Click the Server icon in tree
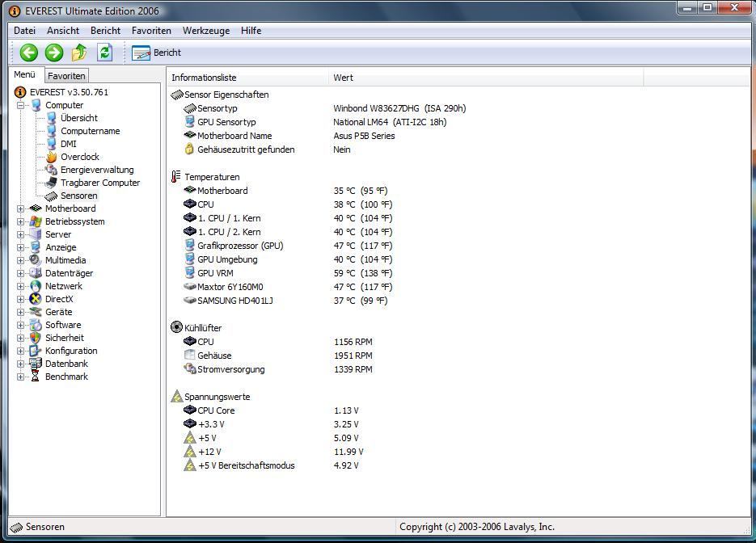 click(36, 234)
